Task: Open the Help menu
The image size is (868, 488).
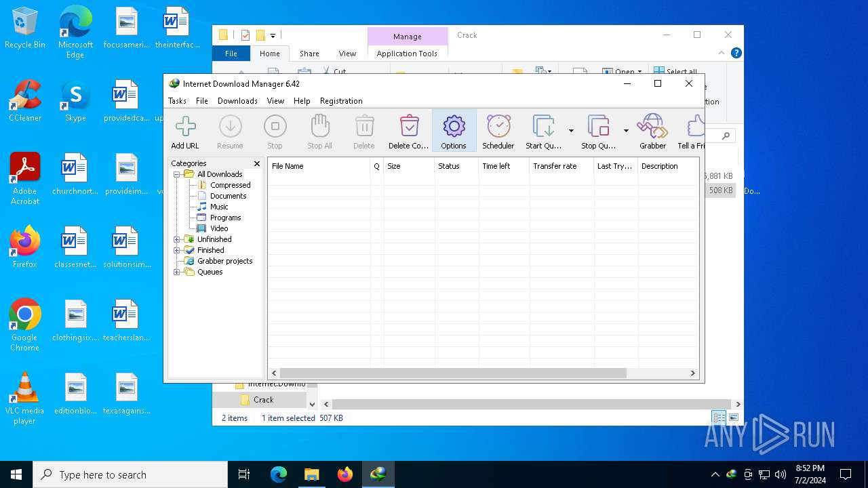Action: click(x=302, y=101)
